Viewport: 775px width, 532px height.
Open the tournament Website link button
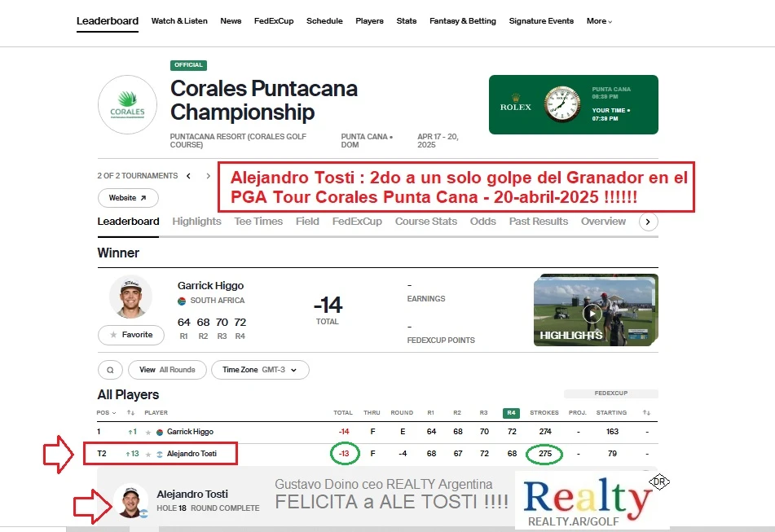click(128, 198)
